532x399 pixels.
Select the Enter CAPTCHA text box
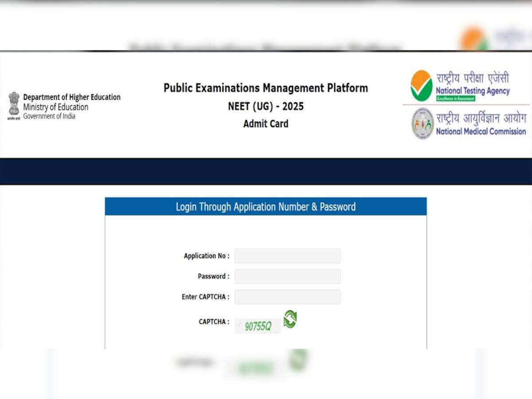(287, 297)
